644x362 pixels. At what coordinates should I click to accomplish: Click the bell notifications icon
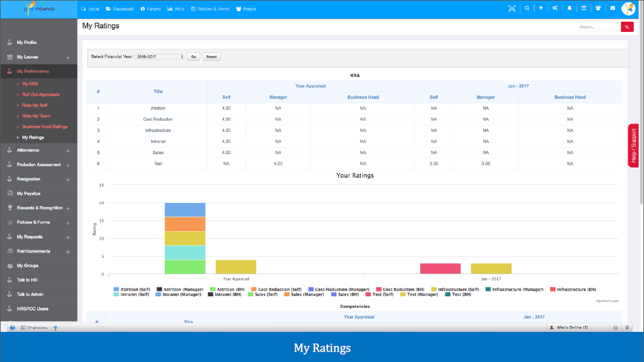pos(569,8)
